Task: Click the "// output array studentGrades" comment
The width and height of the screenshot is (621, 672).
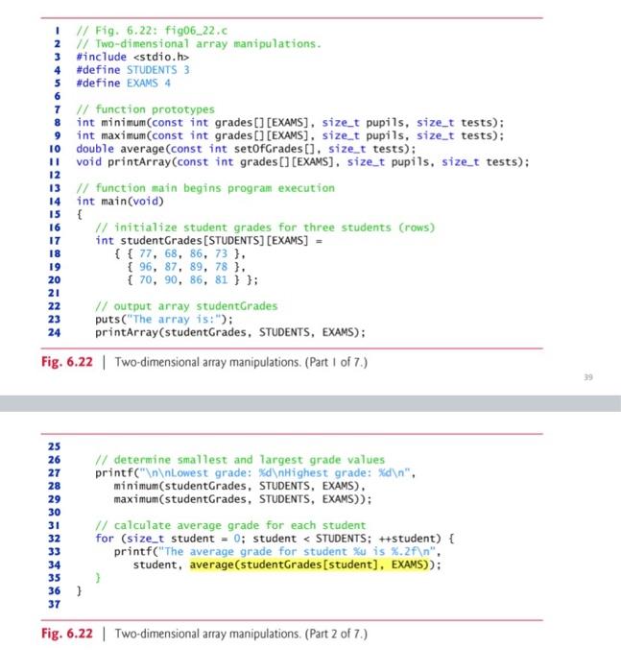Action: pyautogui.click(x=186, y=306)
